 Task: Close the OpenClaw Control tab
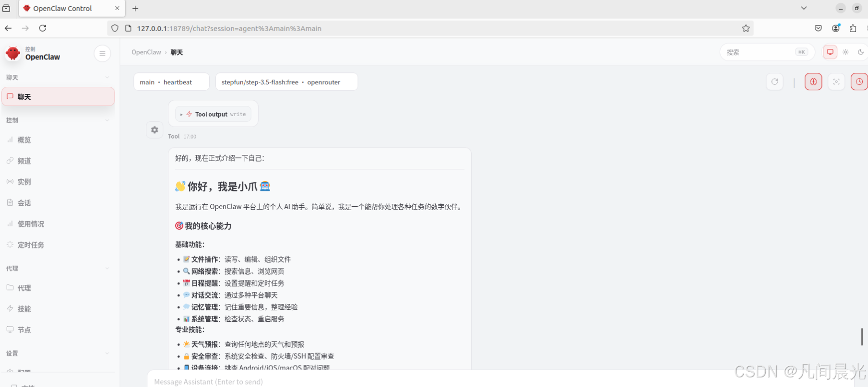pyautogui.click(x=117, y=8)
